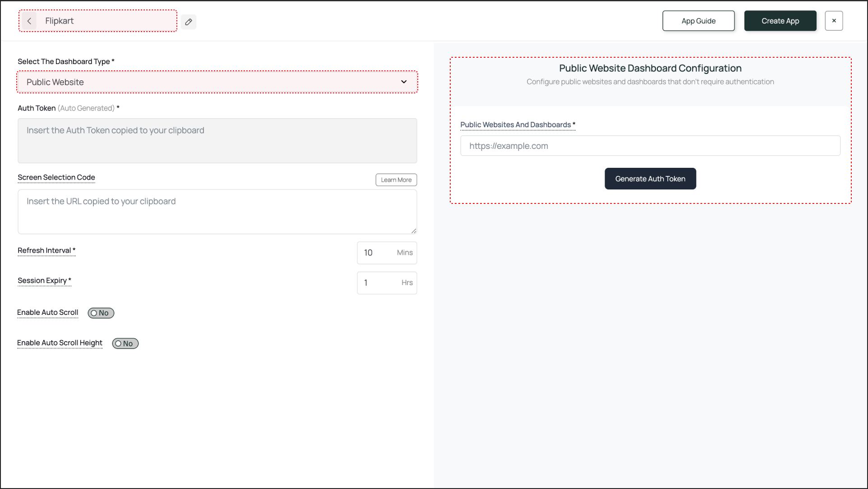The width and height of the screenshot is (868, 489).
Task: Close the dialog with the X icon
Action: (834, 21)
